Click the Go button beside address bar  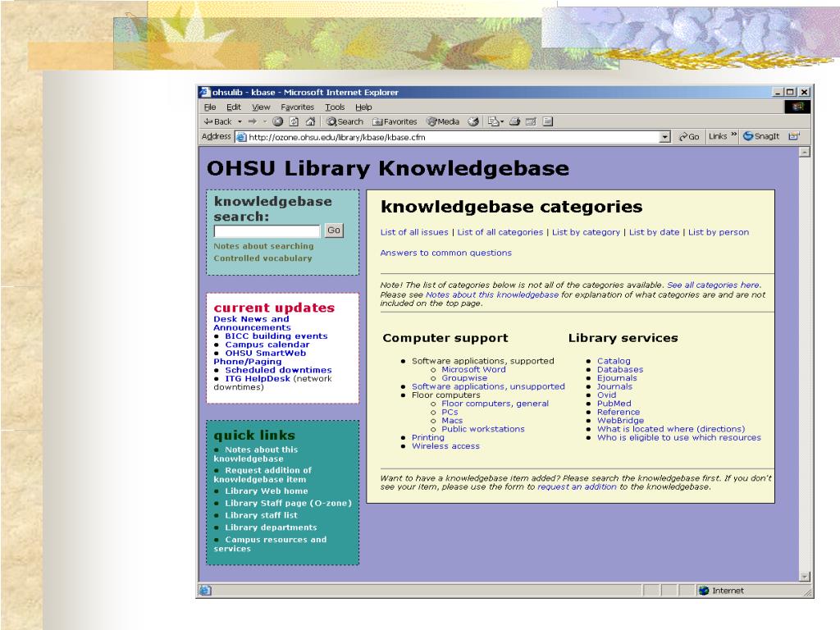(689, 137)
